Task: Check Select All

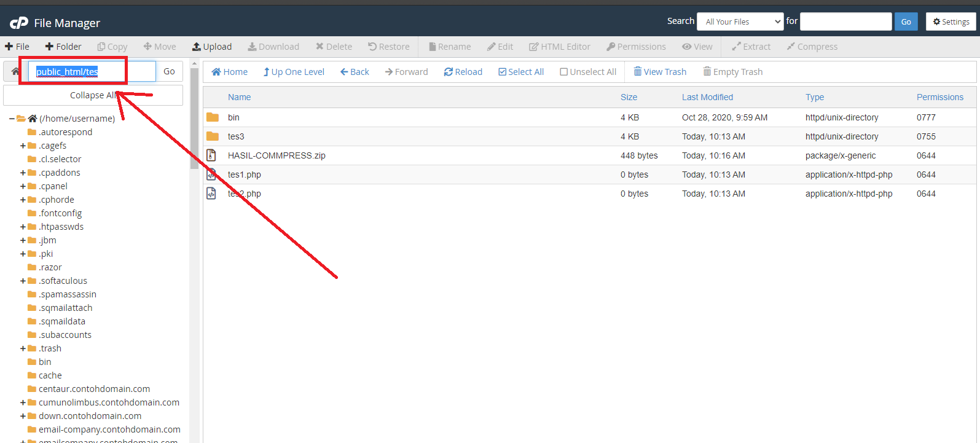Action: coord(521,72)
